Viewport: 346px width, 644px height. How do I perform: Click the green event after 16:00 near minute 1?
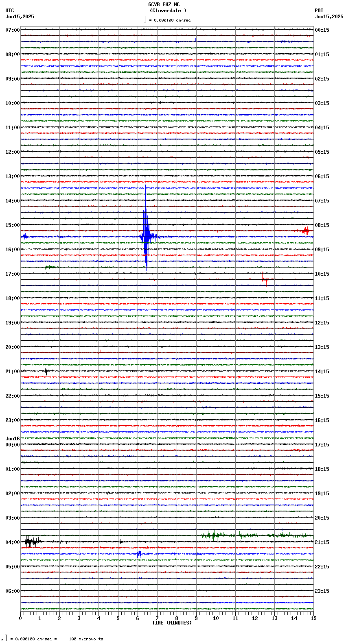(50, 267)
